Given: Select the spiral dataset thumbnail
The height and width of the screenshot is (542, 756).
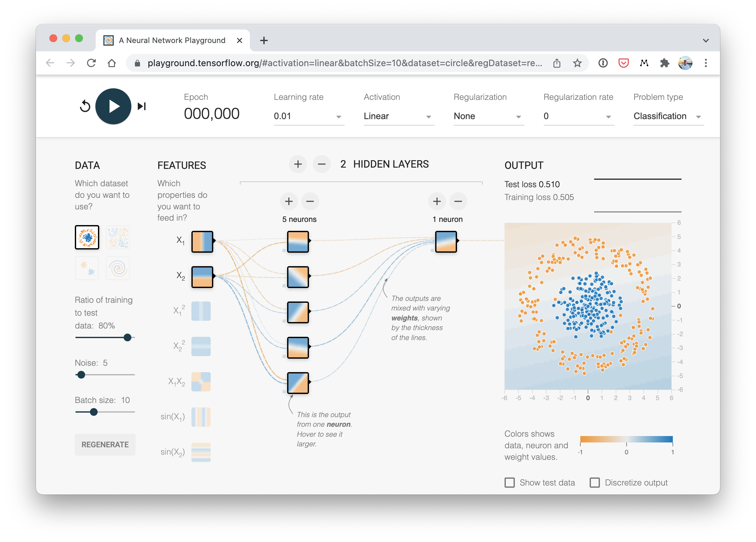Looking at the screenshot, I should (x=118, y=268).
